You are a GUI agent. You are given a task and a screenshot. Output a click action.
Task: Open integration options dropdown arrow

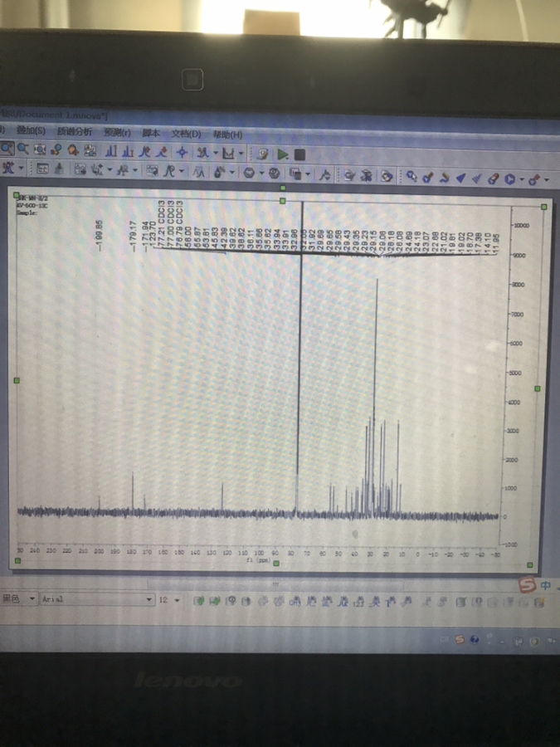point(182,171)
